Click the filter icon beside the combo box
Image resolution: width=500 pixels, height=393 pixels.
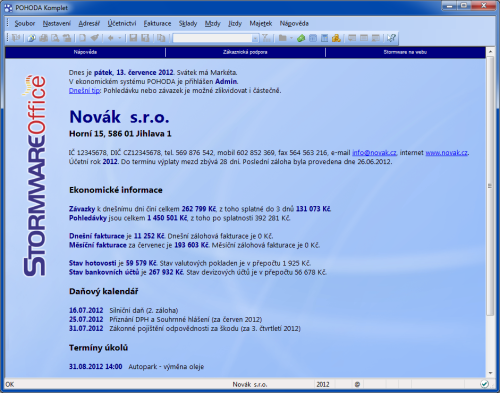coord(266,38)
